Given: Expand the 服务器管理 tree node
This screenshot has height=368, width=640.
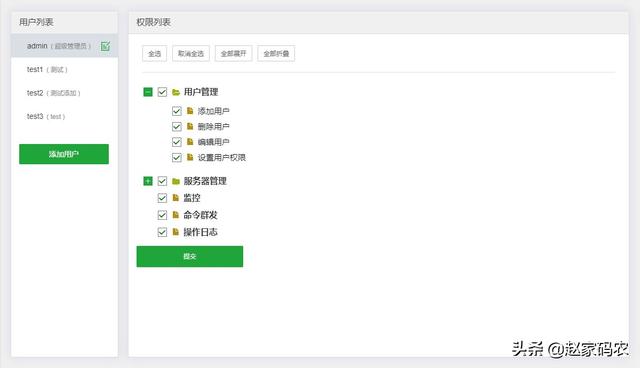Looking at the screenshot, I should (x=148, y=181).
